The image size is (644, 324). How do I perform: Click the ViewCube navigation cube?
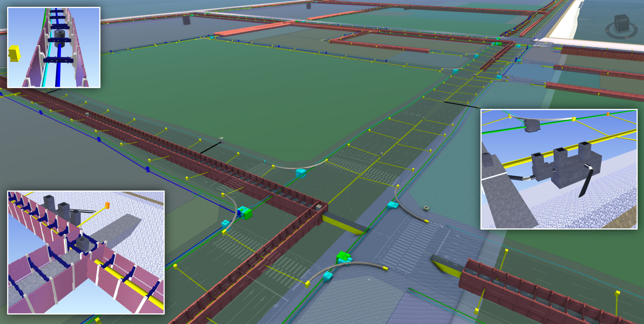(x=622, y=23)
